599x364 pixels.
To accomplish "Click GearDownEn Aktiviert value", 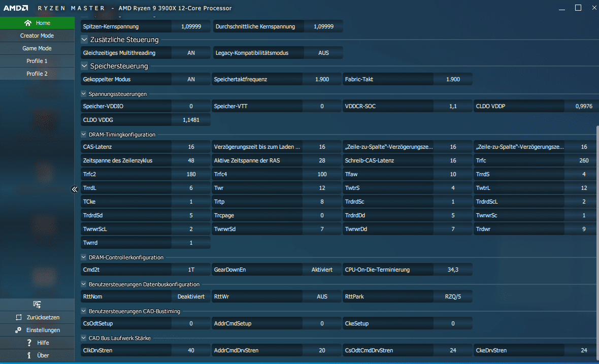I will coord(322,270).
